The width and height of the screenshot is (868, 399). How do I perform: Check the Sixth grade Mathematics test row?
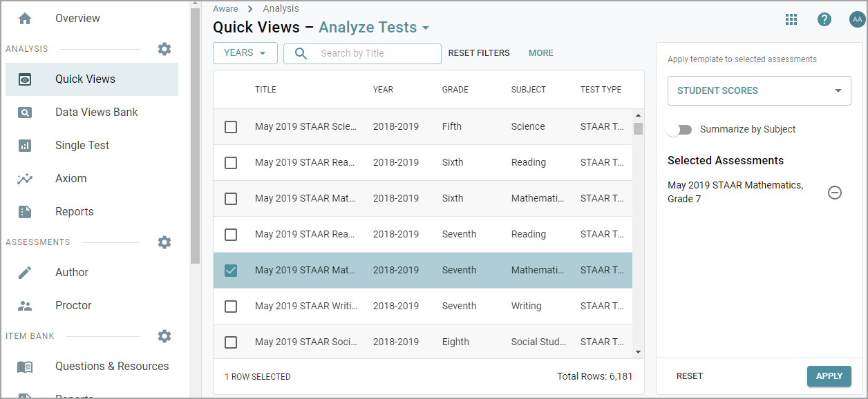pos(231,199)
